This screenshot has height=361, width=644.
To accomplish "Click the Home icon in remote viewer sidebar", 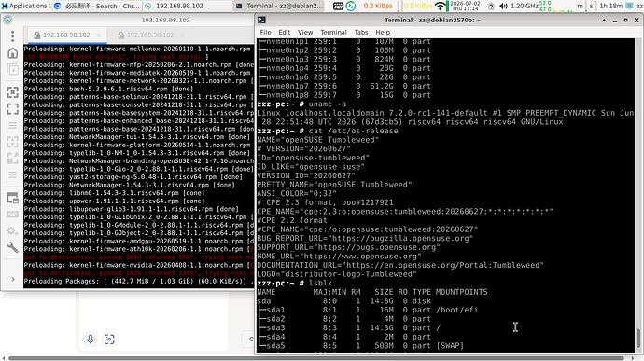I will pos(13,53).
